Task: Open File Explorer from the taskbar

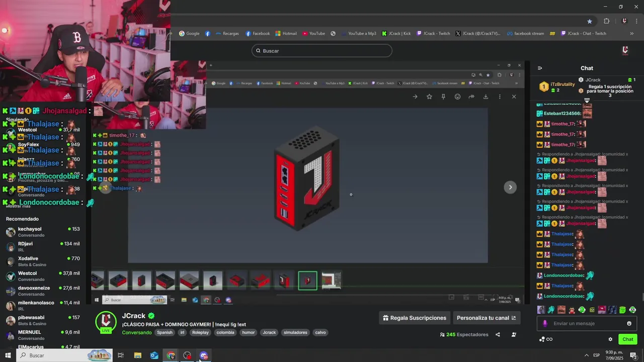Action: pyautogui.click(x=137, y=355)
